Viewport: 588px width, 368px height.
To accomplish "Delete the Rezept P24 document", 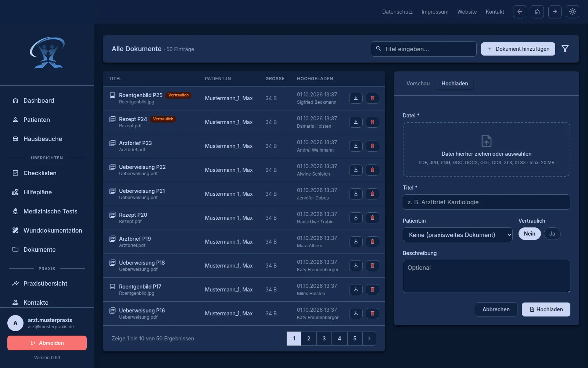I will pyautogui.click(x=372, y=122).
